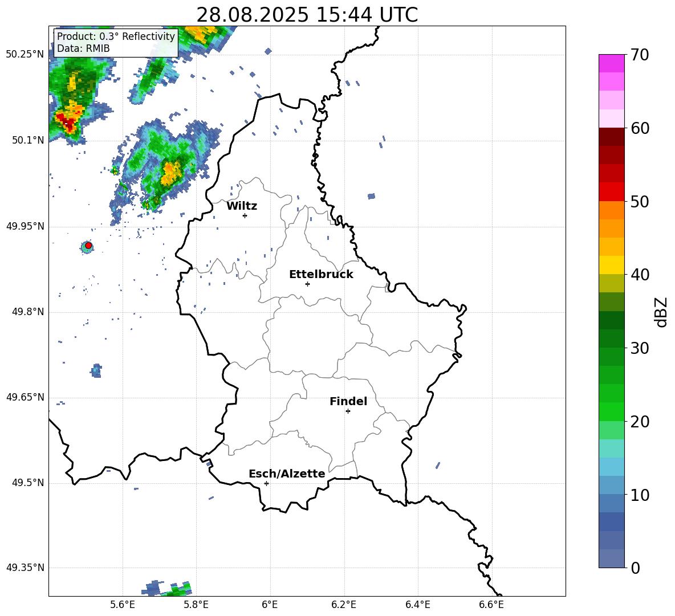Select the Wiltz city label
Screen dimensions: 675x616
click(x=242, y=206)
